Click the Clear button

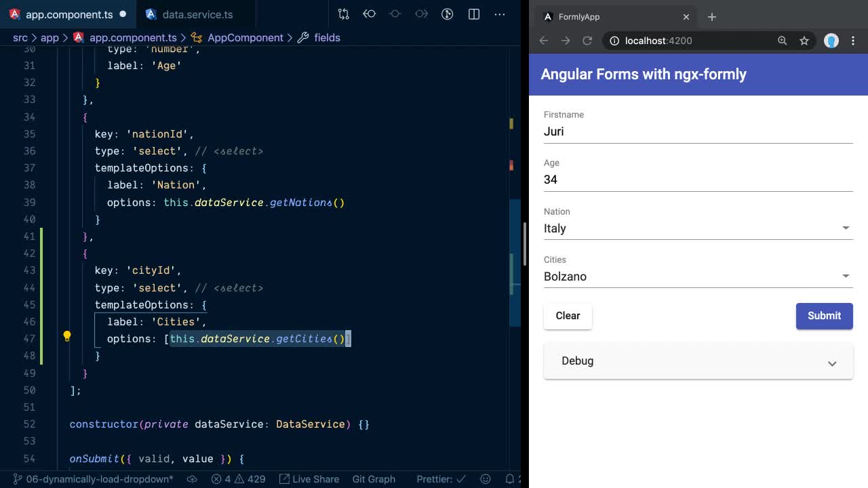pos(568,316)
